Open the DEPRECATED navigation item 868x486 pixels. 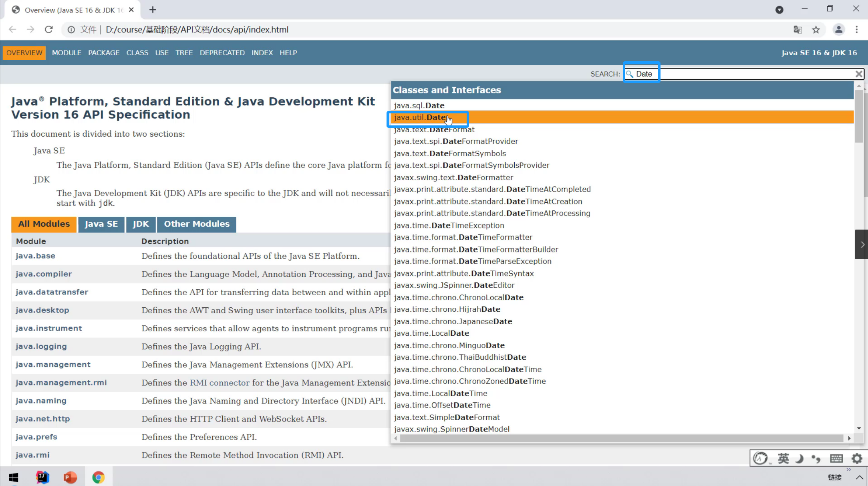point(222,53)
